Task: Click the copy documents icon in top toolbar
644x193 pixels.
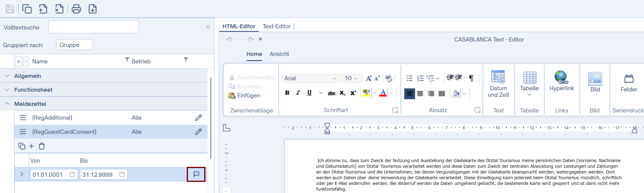Action: click(x=27, y=9)
